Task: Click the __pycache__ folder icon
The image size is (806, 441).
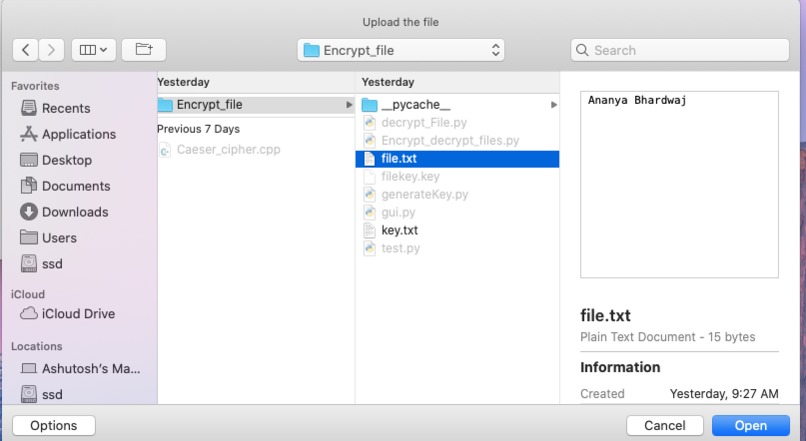Action: coord(370,105)
